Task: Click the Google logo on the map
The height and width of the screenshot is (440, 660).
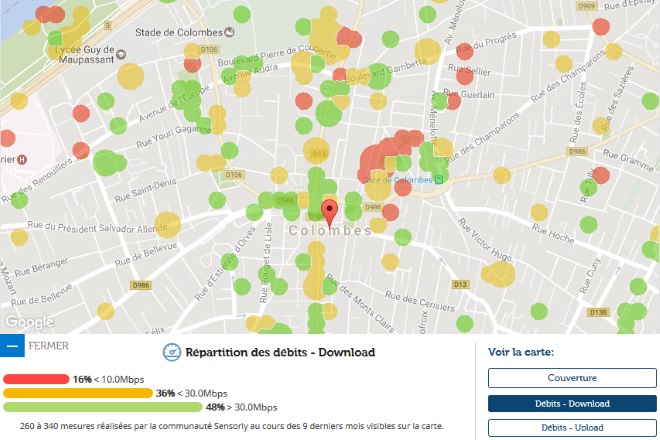Action: pos(27,322)
